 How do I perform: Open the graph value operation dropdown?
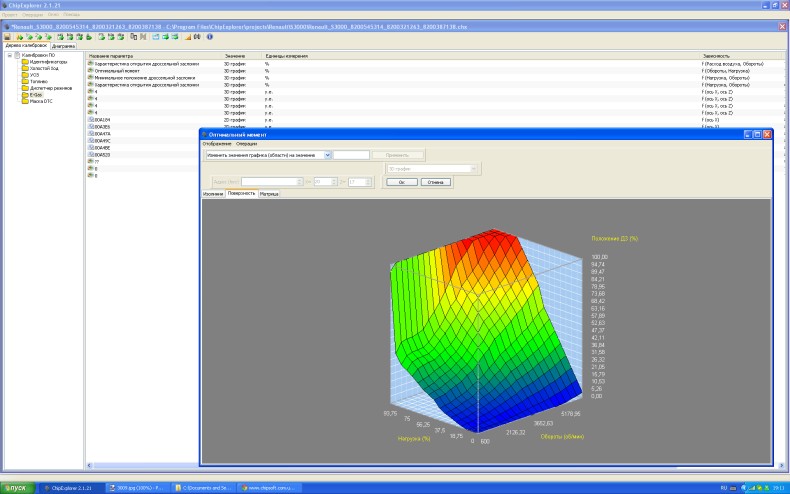pyautogui.click(x=327, y=155)
